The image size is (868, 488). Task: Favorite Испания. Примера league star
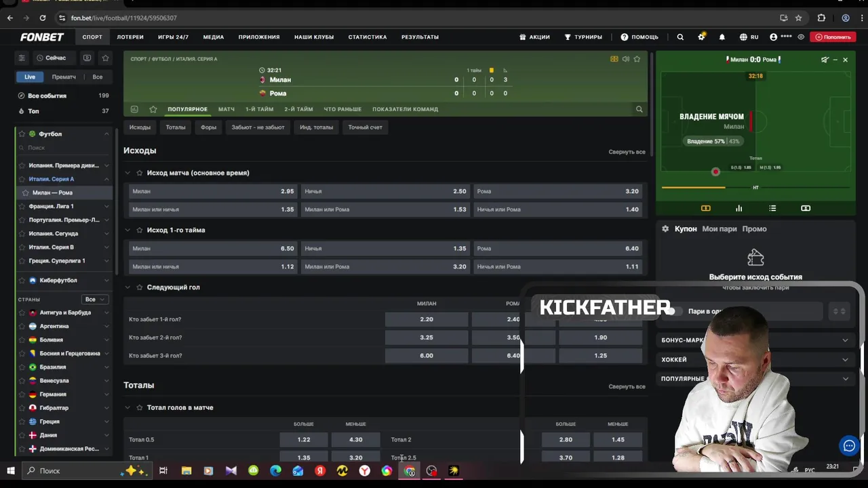tap(22, 165)
